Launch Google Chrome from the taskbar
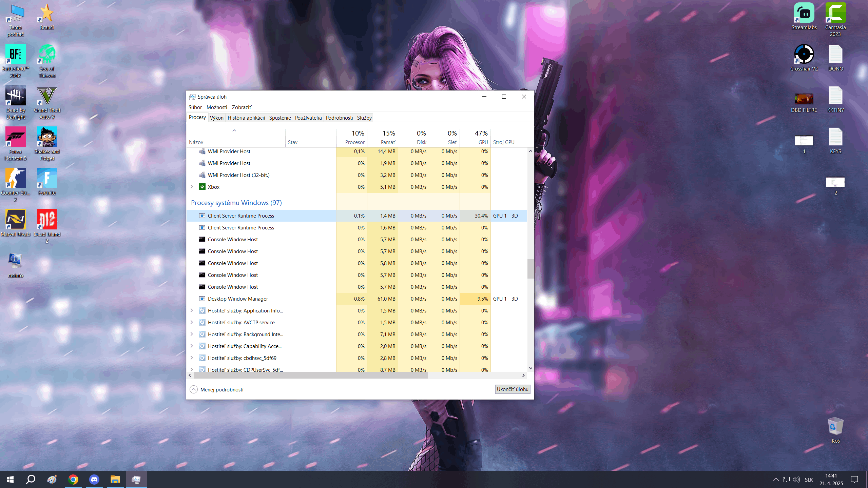 pyautogui.click(x=73, y=480)
